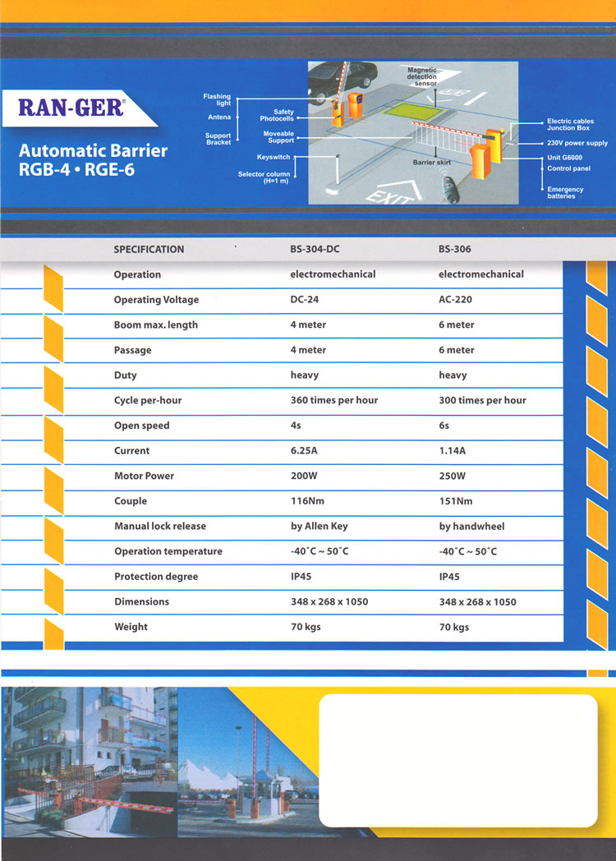The height and width of the screenshot is (861, 616).
Task: Select the 'Antena' diagram label
Action: point(219,117)
